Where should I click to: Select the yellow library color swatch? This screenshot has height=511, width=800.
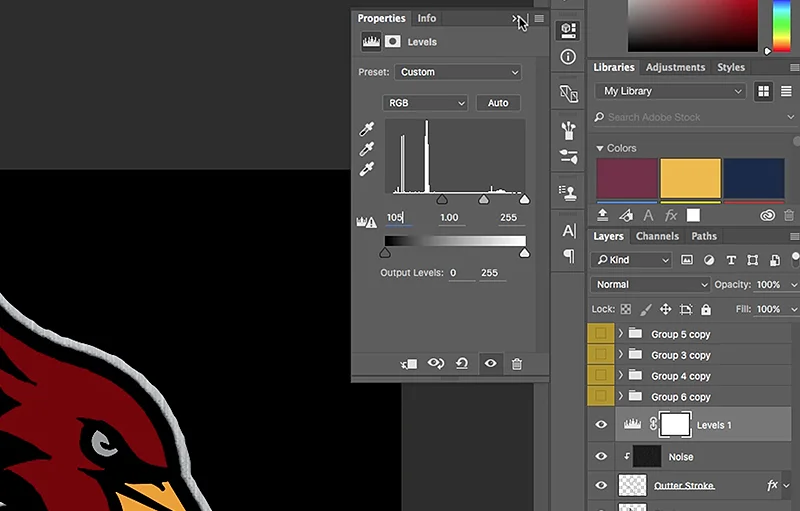click(x=690, y=178)
